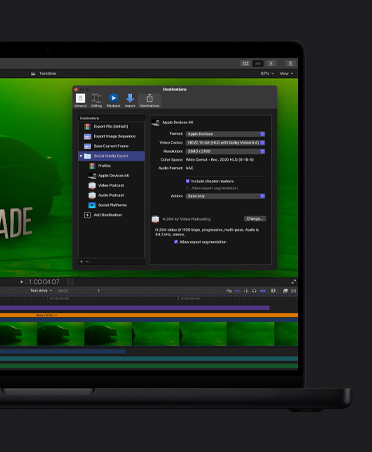Close the Destinations window with red button
The width and height of the screenshot is (372, 452).
[76, 89]
